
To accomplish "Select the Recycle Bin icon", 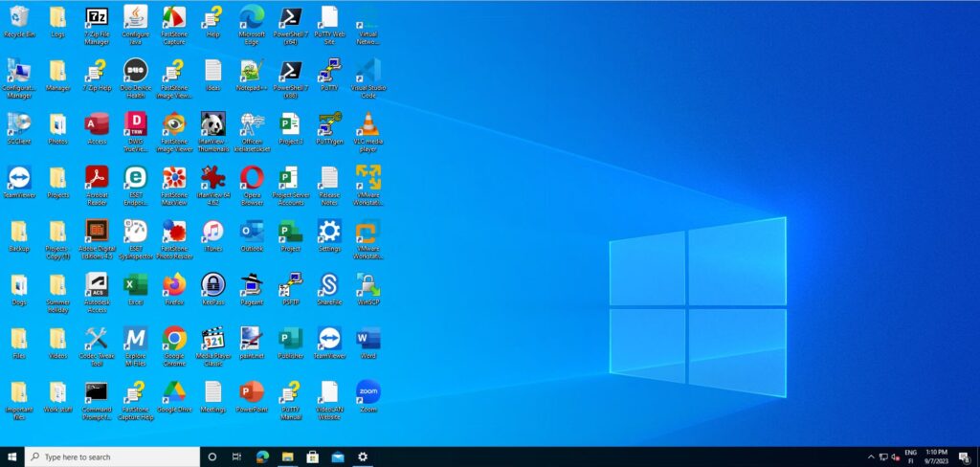I will coord(19,17).
